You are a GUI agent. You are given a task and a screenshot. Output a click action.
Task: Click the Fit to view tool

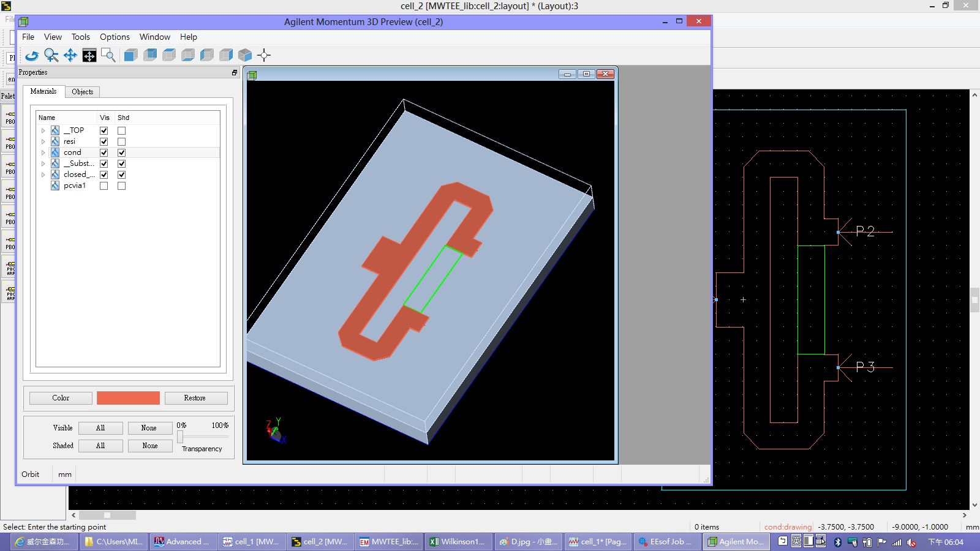(x=89, y=55)
